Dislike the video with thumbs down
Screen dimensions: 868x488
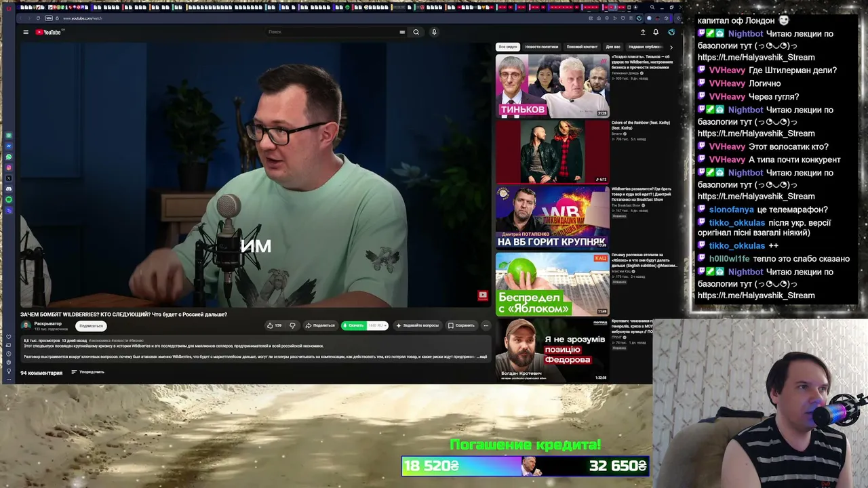292,325
